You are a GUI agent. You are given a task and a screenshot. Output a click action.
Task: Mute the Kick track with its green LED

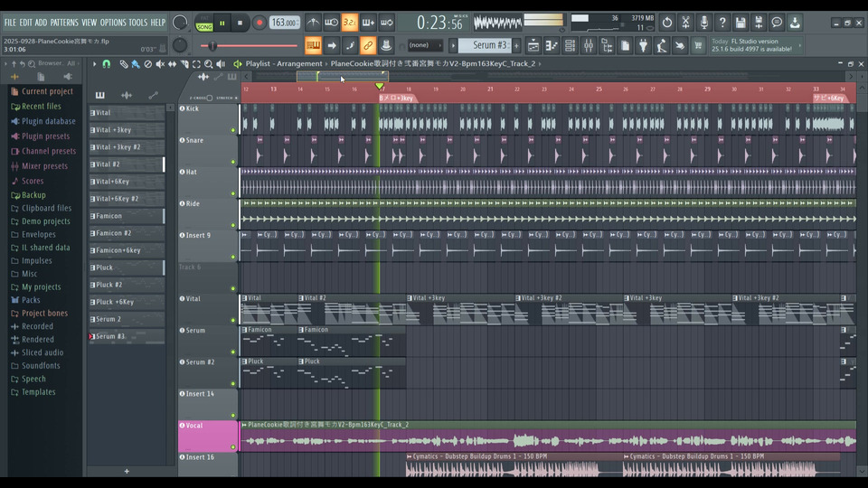pyautogui.click(x=233, y=130)
